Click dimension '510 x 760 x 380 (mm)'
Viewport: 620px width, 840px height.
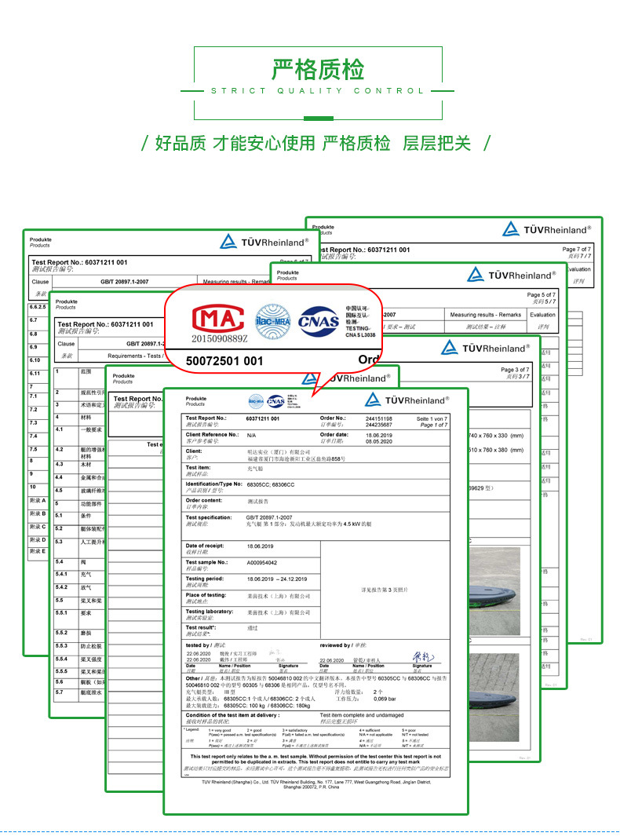496,450
